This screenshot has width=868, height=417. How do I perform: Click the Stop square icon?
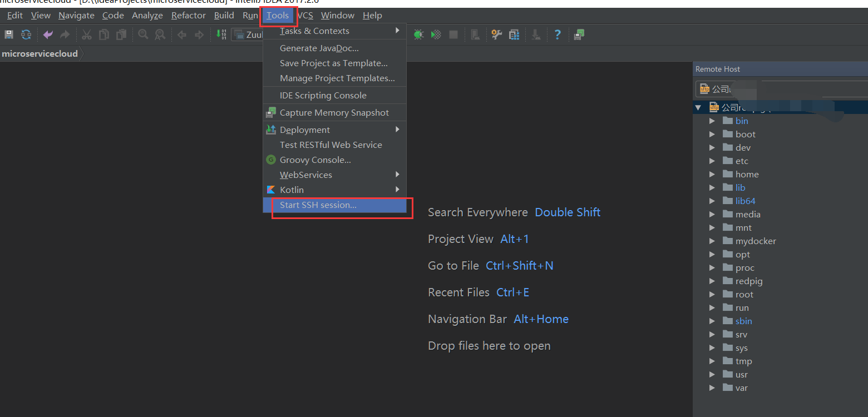pos(453,34)
